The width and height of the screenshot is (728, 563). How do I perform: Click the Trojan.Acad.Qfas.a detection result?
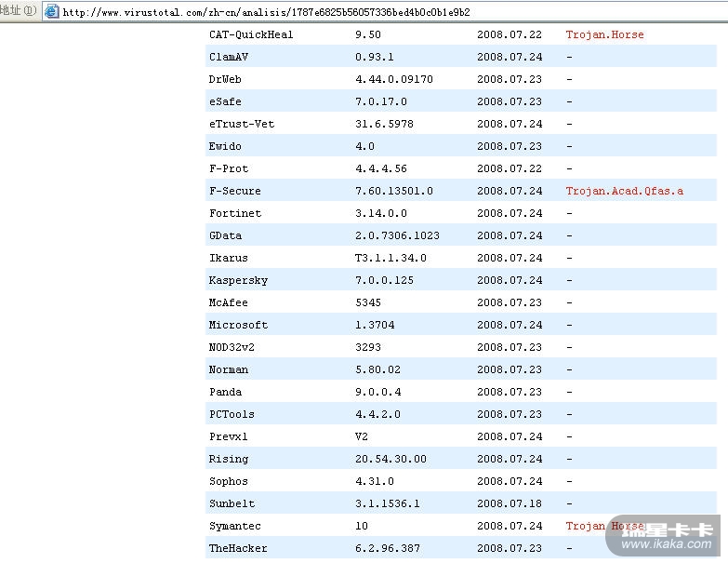click(624, 191)
